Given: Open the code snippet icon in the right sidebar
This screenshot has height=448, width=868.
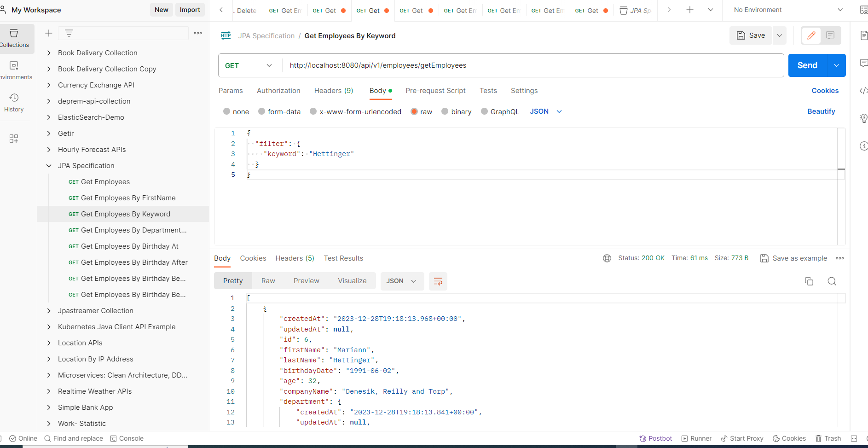Looking at the screenshot, I should 863,91.
